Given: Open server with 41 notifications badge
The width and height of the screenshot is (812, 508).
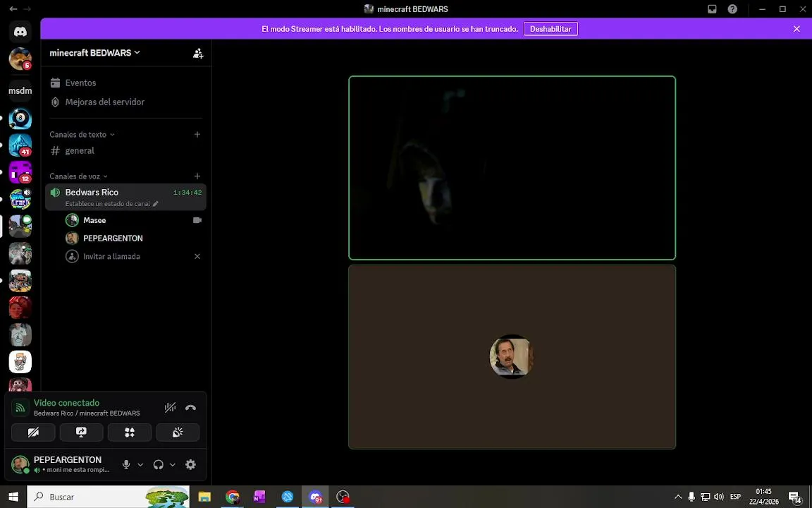Looking at the screenshot, I should (20, 145).
